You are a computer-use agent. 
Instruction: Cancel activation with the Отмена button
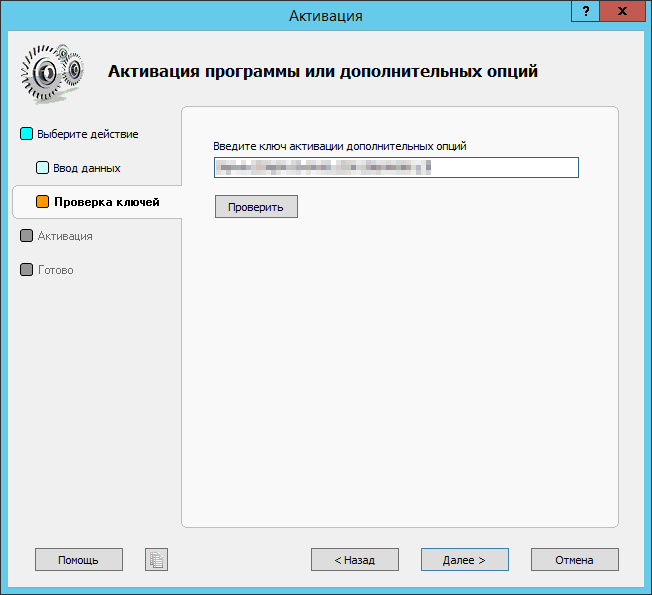tap(575, 560)
